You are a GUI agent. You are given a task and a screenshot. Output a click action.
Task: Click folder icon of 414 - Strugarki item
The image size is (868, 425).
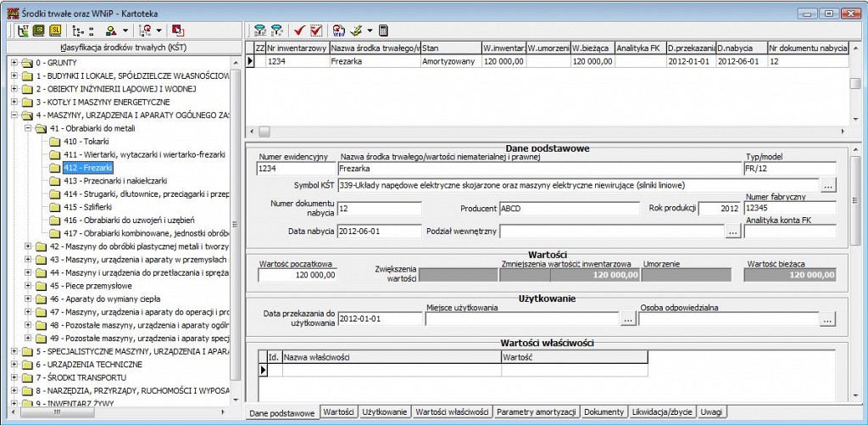[x=54, y=194]
